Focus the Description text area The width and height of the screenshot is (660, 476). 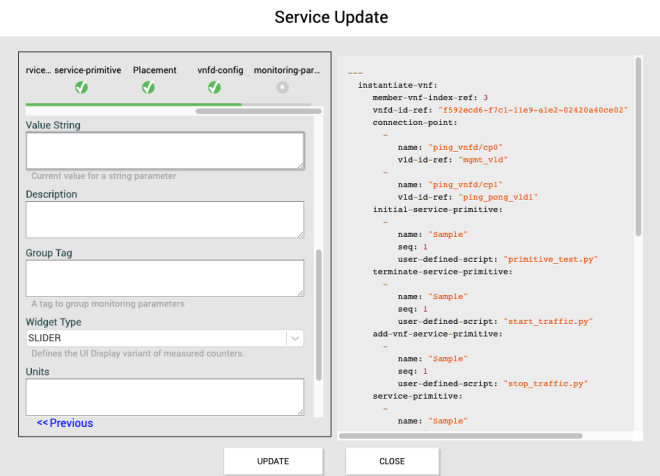point(165,219)
